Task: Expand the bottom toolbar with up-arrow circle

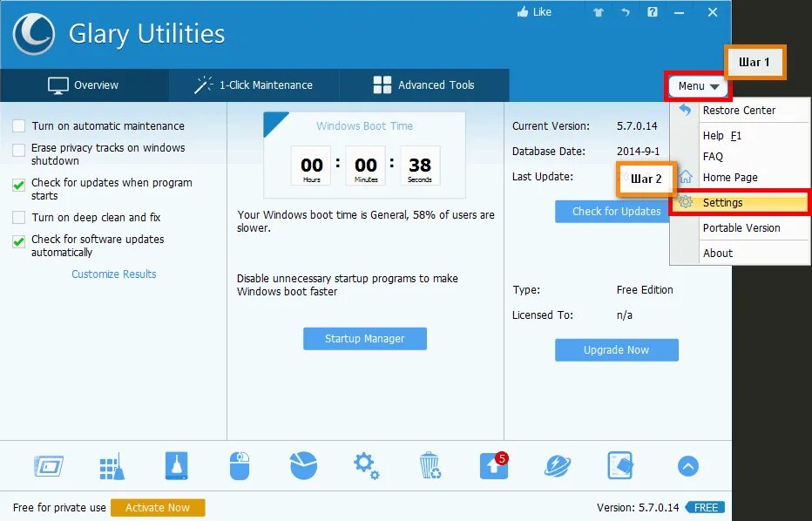Action: coord(687,467)
